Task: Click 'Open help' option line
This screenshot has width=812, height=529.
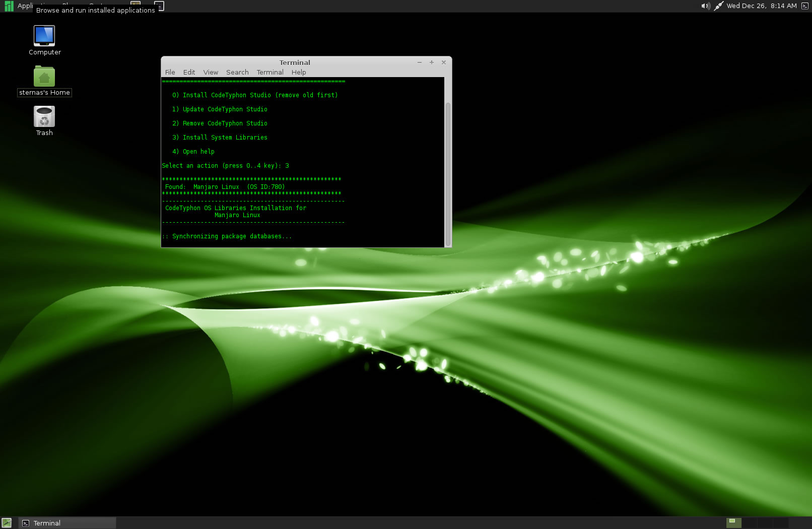Action: point(193,152)
